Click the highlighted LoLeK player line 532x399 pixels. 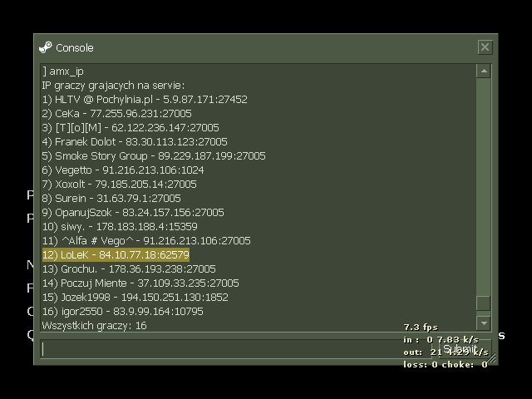(116, 254)
